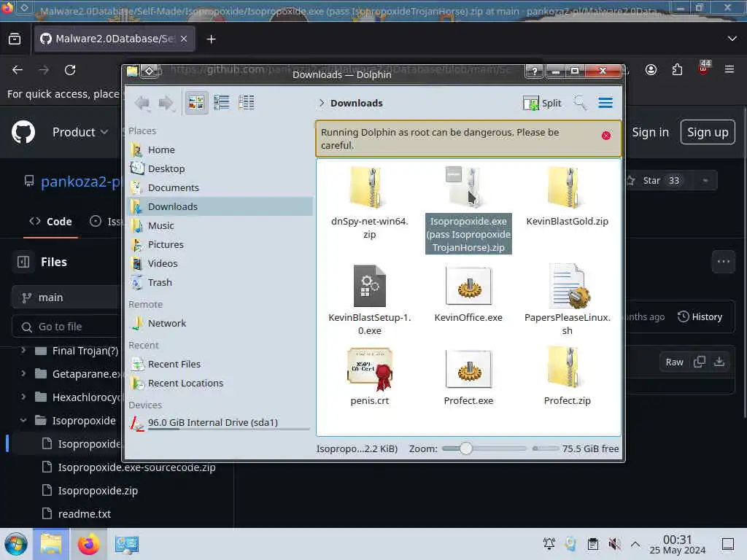747x560 pixels.
Task: Open GitHub Product dropdown
Action: tap(80, 132)
